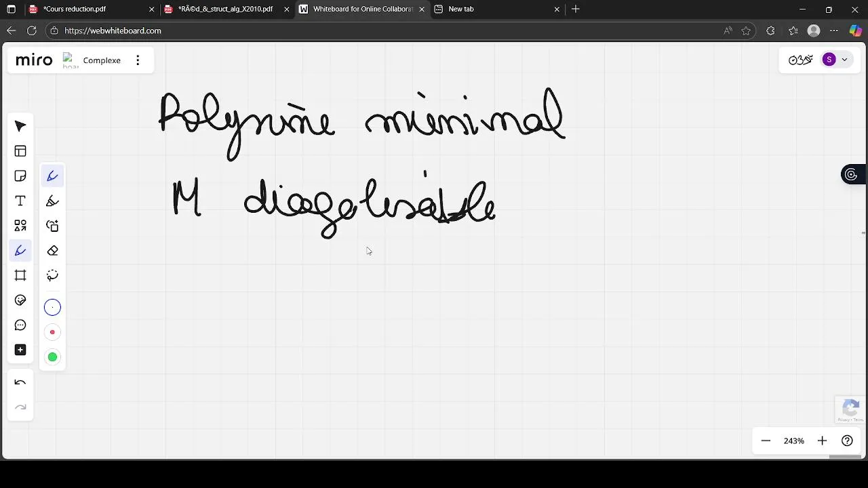The height and width of the screenshot is (488, 868).
Task: Open browser settings and more menu
Action: pyautogui.click(x=834, y=30)
